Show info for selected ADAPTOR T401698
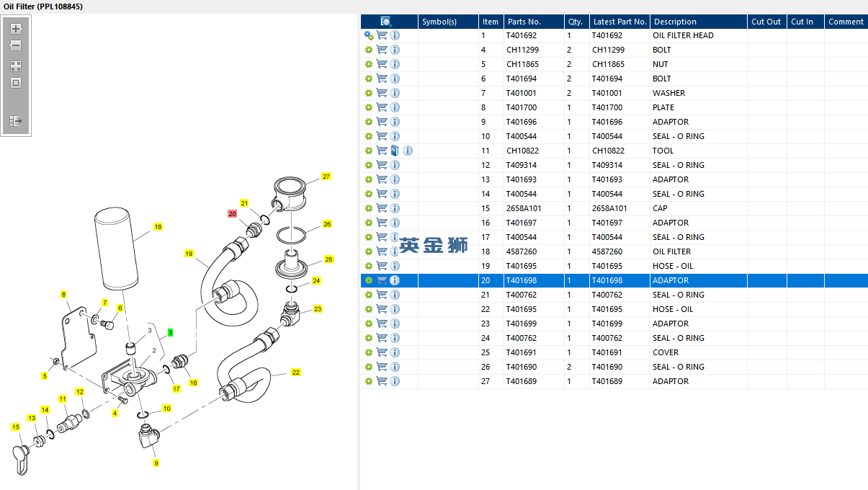The height and width of the screenshot is (490, 868). tap(395, 280)
